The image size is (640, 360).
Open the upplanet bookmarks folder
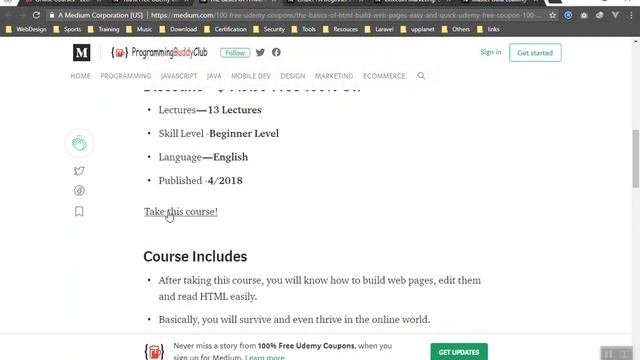(418, 29)
